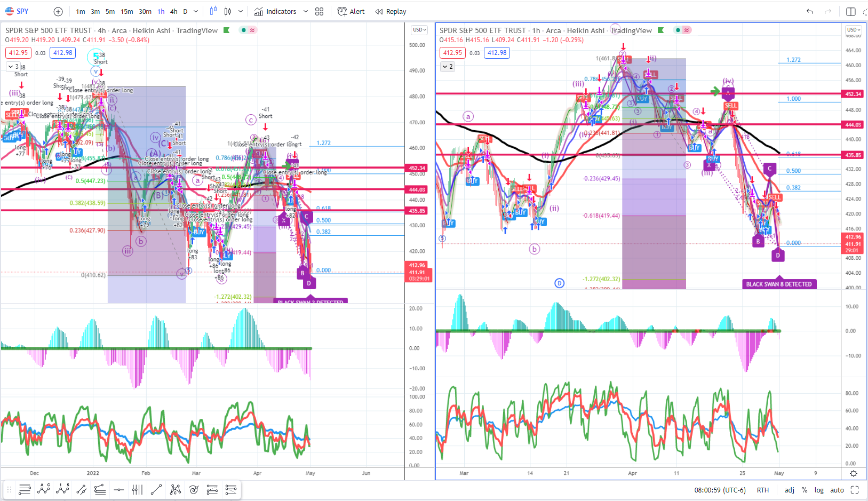868x501 pixels.
Task: Open USD currency dropdown on left chart
Action: pos(419,30)
